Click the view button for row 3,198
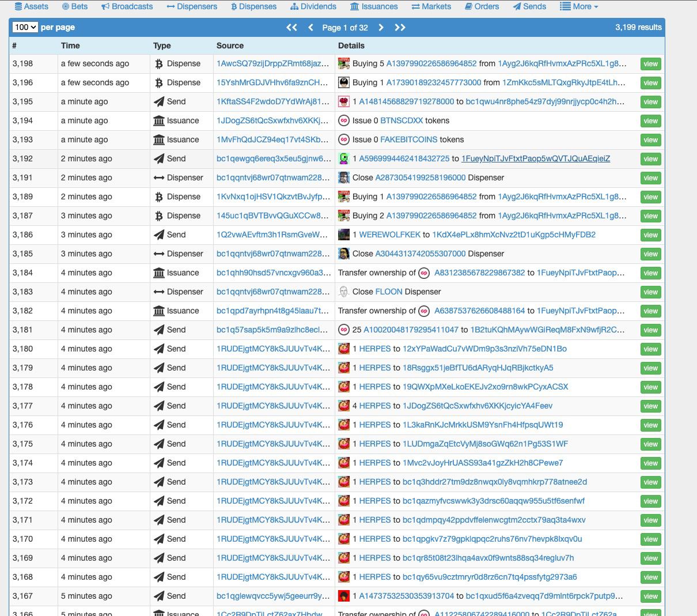This screenshot has width=697, height=616. (x=651, y=64)
